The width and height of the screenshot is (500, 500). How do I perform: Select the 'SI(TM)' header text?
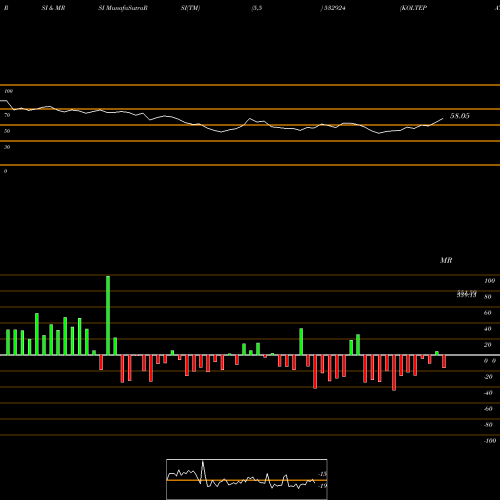pyautogui.click(x=190, y=8)
